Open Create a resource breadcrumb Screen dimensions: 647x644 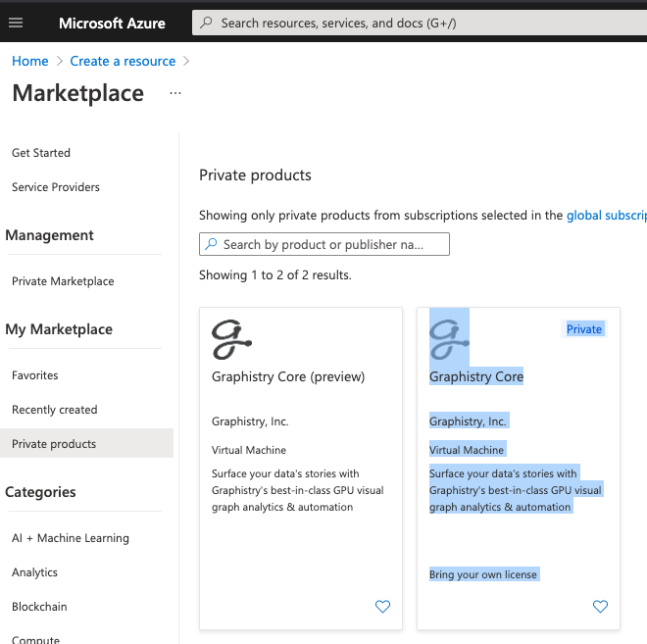tap(123, 61)
